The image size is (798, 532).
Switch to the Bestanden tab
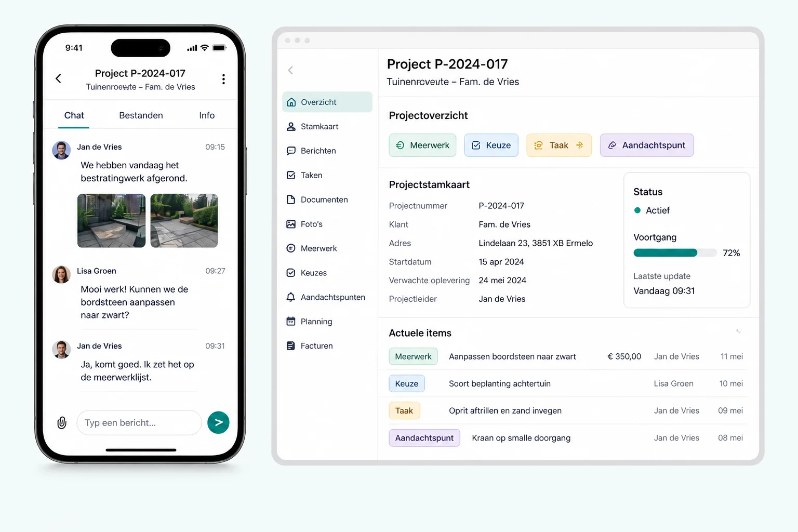[141, 115]
